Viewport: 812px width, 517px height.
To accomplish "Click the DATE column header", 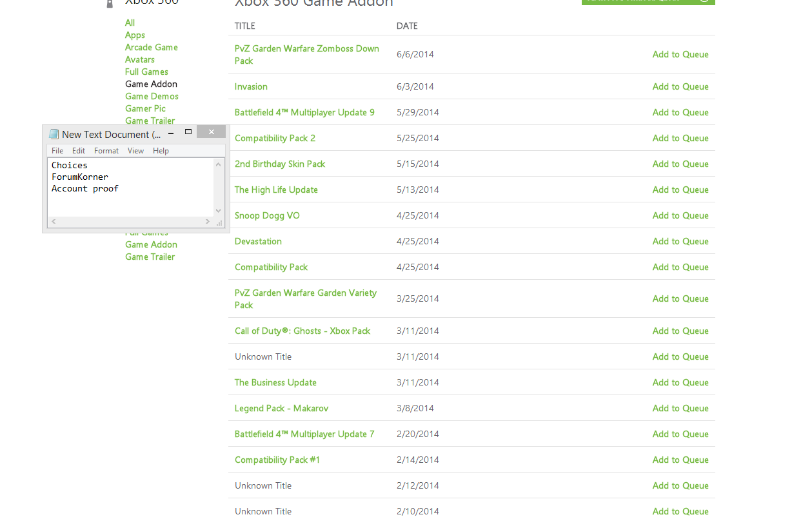I will point(407,26).
